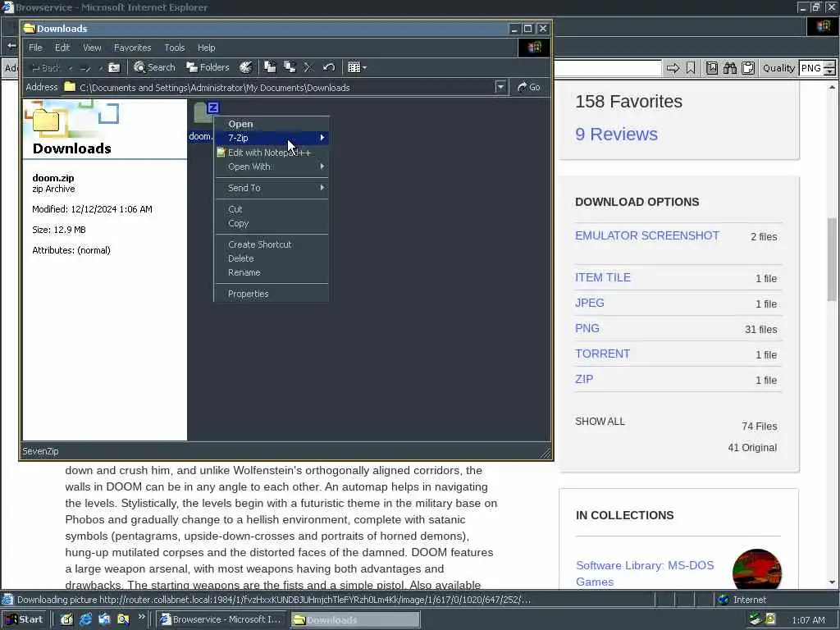The width and height of the screenshot is (840, 630).
Task: Select the doom.zip file icon
Action: point(204,113)
